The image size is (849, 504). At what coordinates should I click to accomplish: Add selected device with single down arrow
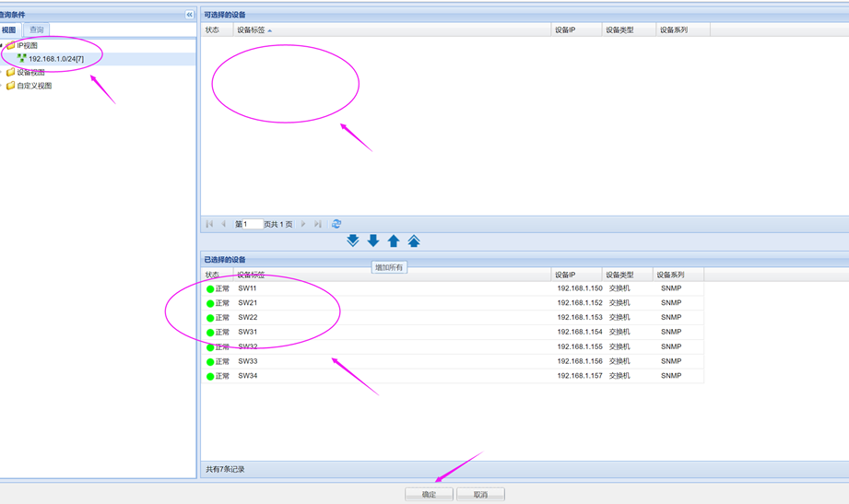(x=373, y=240)
